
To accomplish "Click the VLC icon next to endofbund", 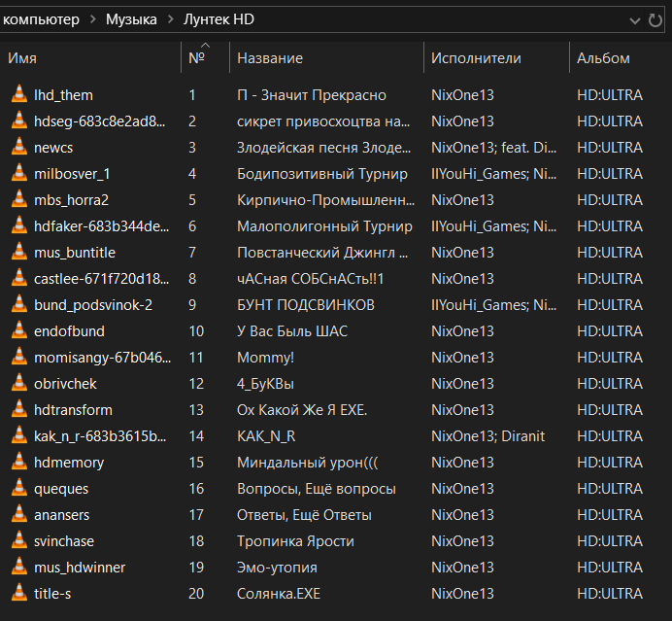I will (x=19, y=329).
